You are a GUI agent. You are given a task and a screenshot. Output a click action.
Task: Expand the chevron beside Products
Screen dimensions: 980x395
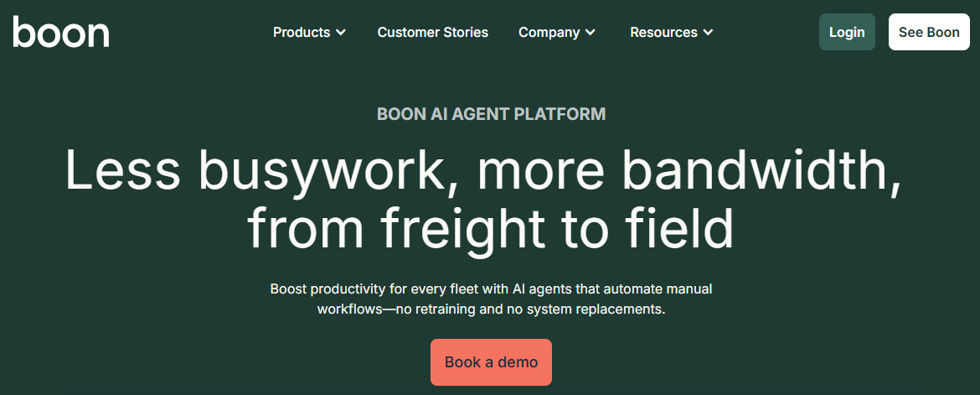click(341, 33)
